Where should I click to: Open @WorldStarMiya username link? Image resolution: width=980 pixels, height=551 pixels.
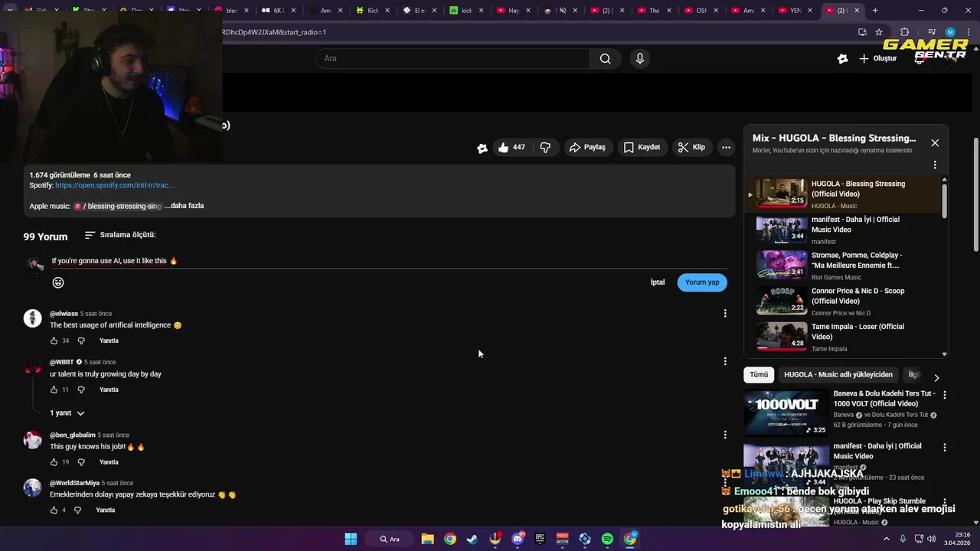pyautogui.click(x=74, y=483)
